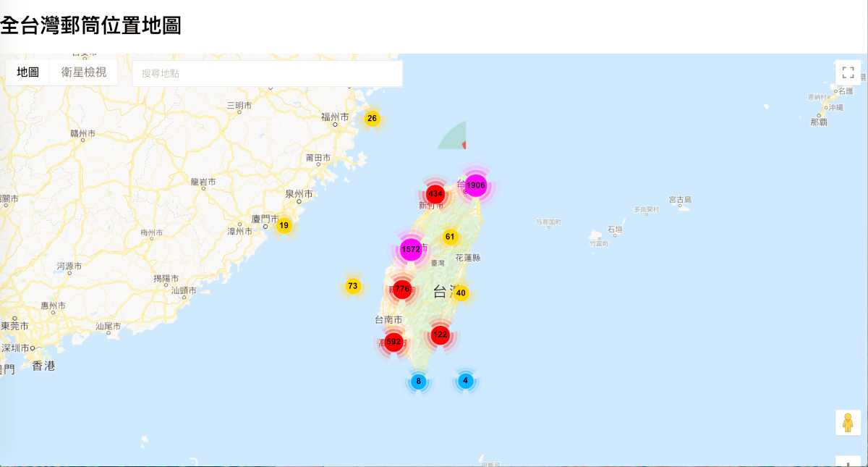
Task: Click the 梅州市 label
Action: point(152,232)
